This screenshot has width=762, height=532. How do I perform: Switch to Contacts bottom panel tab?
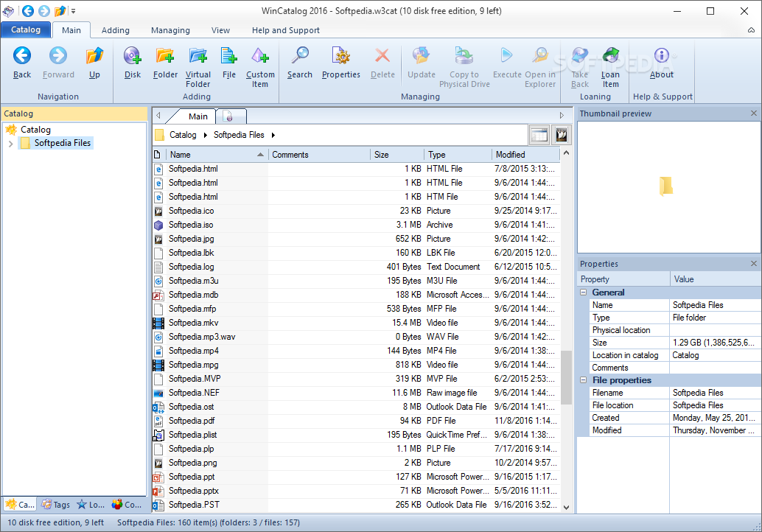click(126, 505)
